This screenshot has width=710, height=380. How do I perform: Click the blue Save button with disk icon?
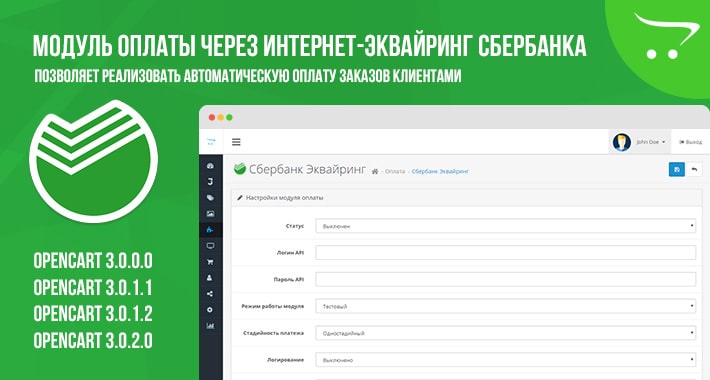click(676, 169)
